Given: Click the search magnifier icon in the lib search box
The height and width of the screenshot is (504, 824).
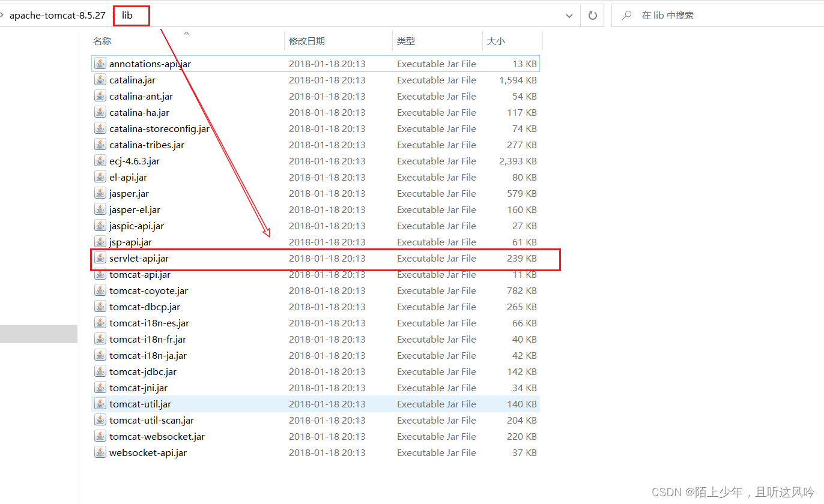Looking at the screenshot, I should [627, 16].
